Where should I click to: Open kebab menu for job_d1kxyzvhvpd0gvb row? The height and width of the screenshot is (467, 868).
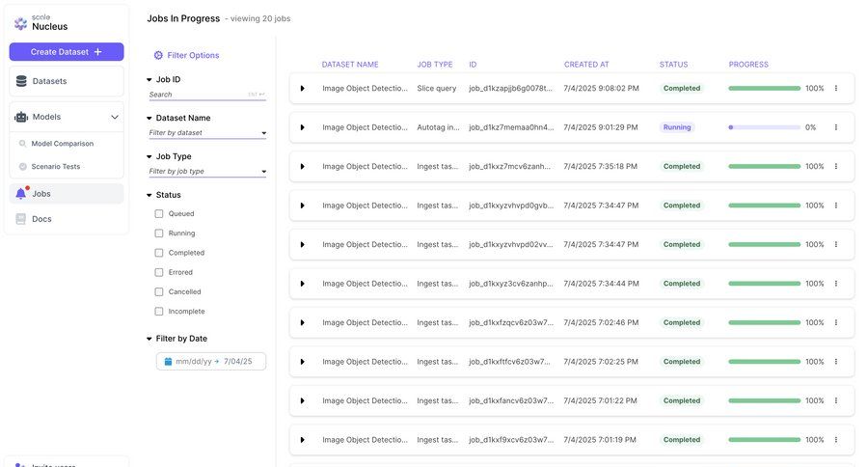[x=836, y=206]
